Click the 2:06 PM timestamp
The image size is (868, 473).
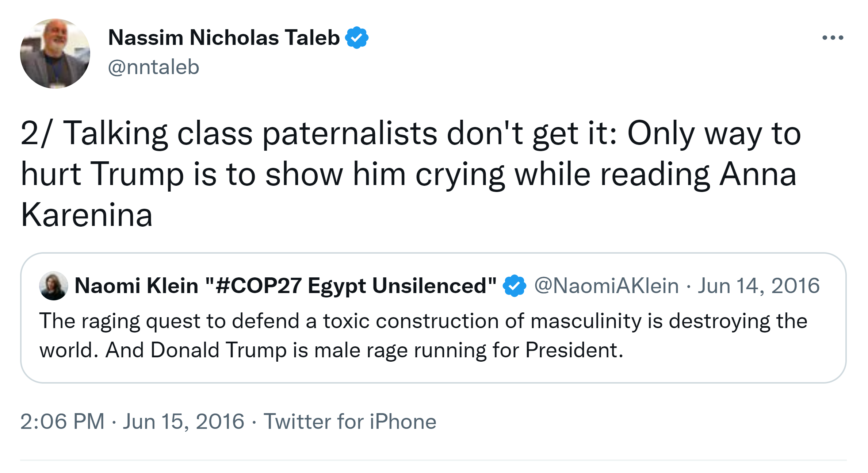point(62,422)
